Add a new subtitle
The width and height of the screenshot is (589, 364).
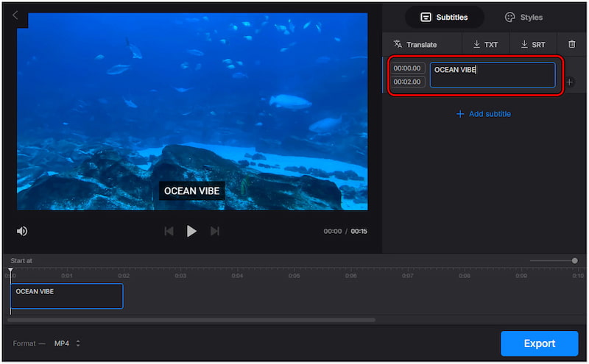click(x=483, y=114)
